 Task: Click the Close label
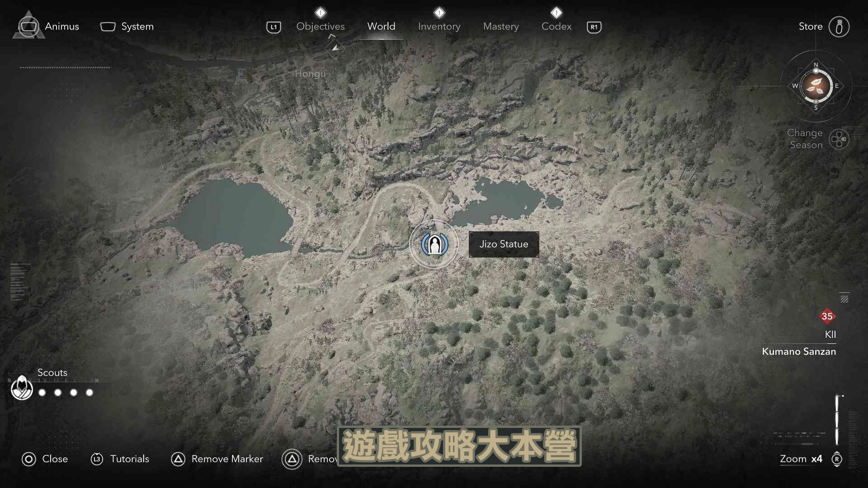click(x=55, y=459)
